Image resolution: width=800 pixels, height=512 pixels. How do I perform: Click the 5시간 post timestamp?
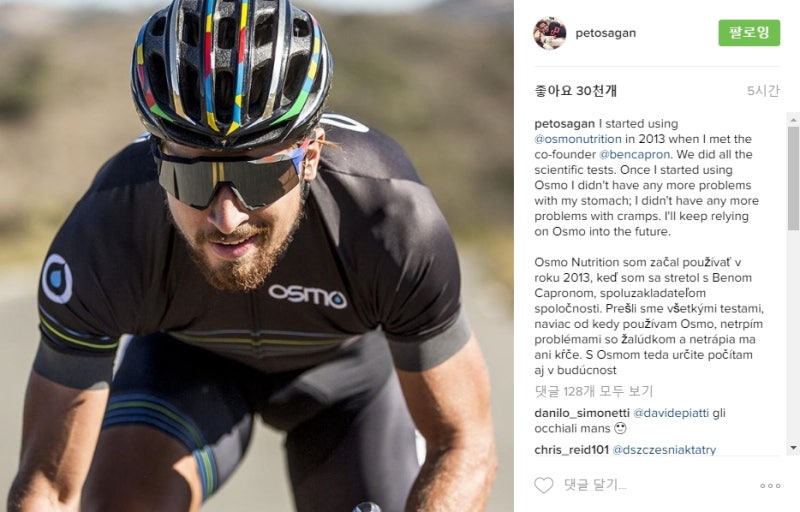tap(763, 91)
